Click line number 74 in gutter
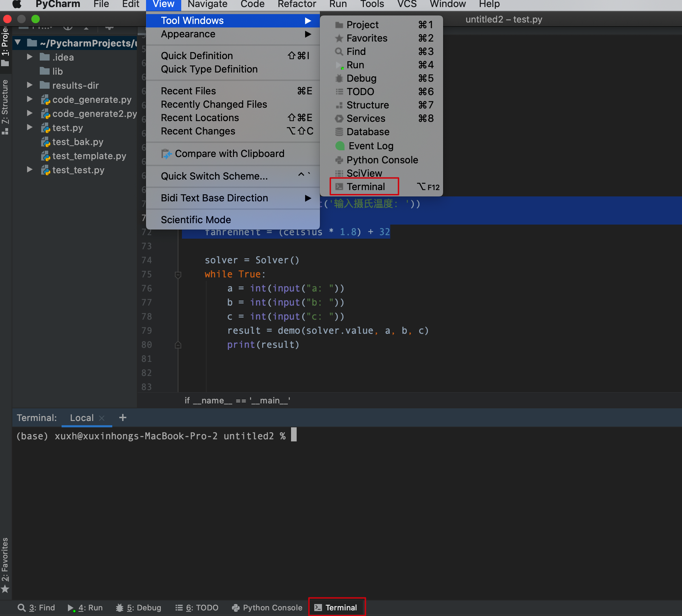The width and height of the screenshot is (682, 616). pyautogui.click(x=146, y=260)
